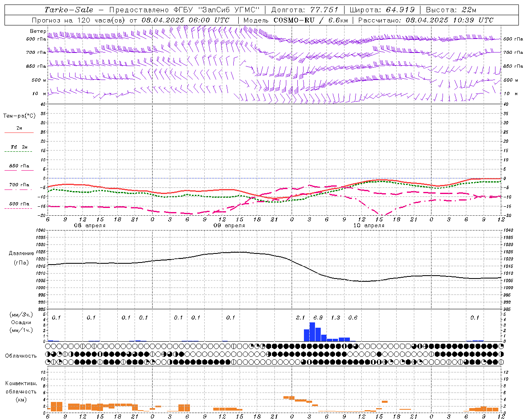Click the '700 гПа' temperature legend entry
Screen dimensions: 525x420
pyautogui.click(x=19, y=185)
